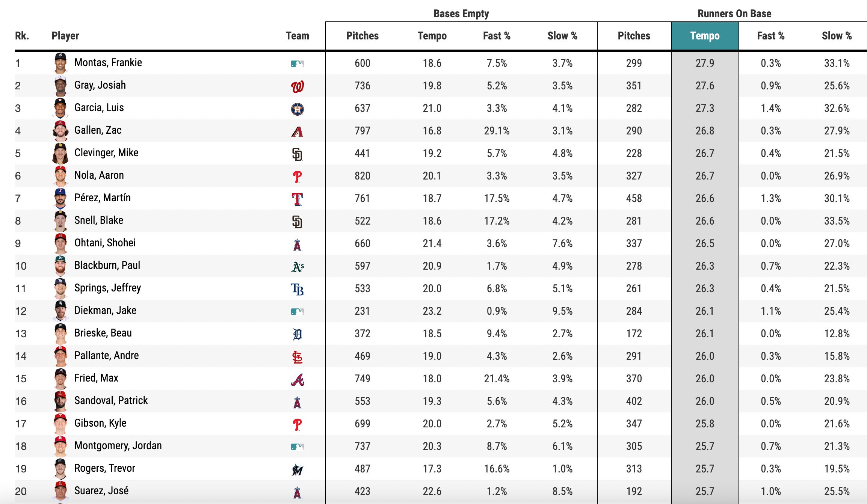Viewport: 867px width, 504px height.
Task: Sort by Runners On Base Slow % header
Action: click(837, 36)
